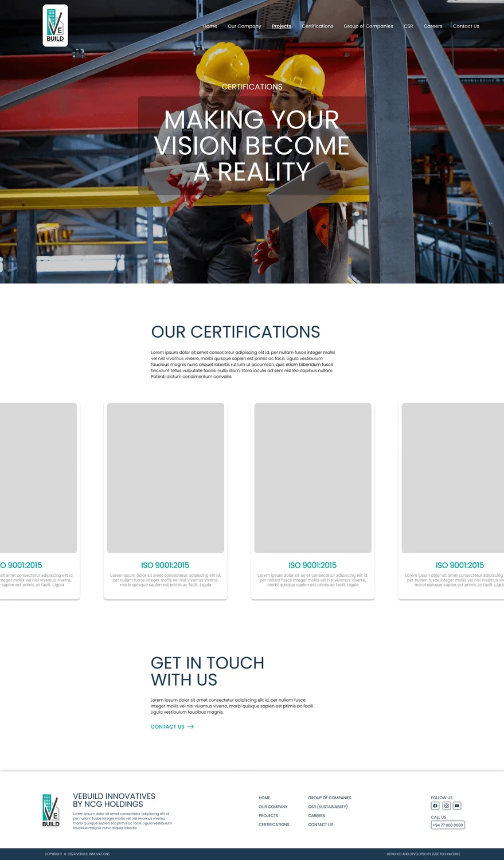Click the OUR COMPANY link in the footer
Viewport: 504px width, 860px height.
[273, 807]
